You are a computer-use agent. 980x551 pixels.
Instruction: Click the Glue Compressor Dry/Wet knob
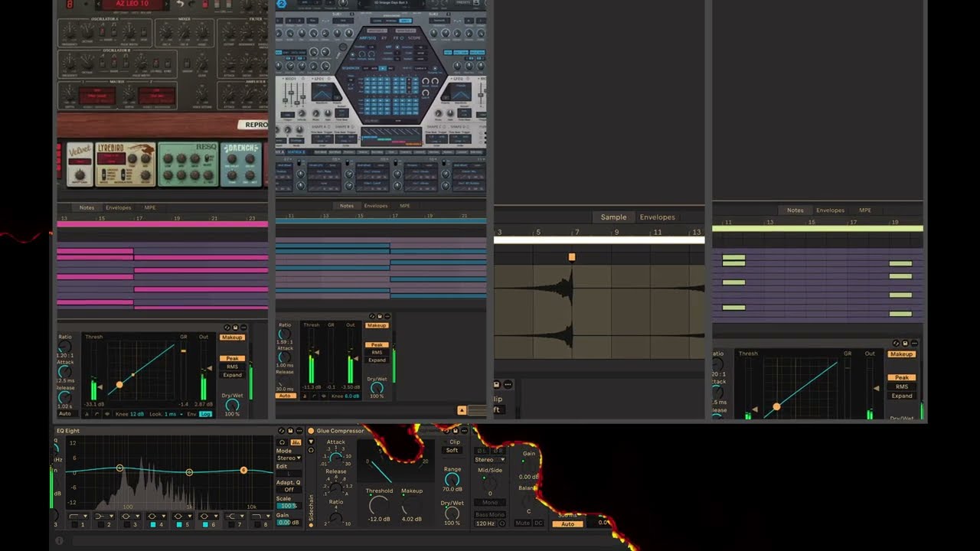(x=452, y=514)
